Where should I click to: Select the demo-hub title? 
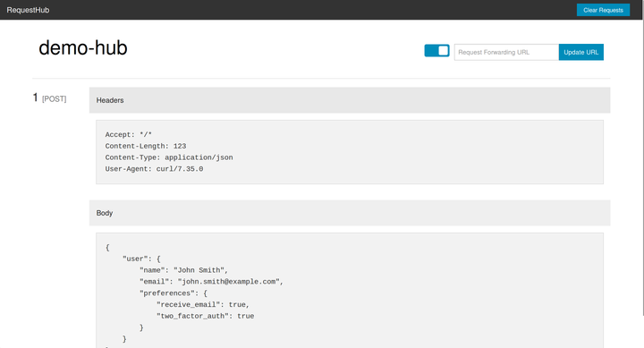coord(83,47)
